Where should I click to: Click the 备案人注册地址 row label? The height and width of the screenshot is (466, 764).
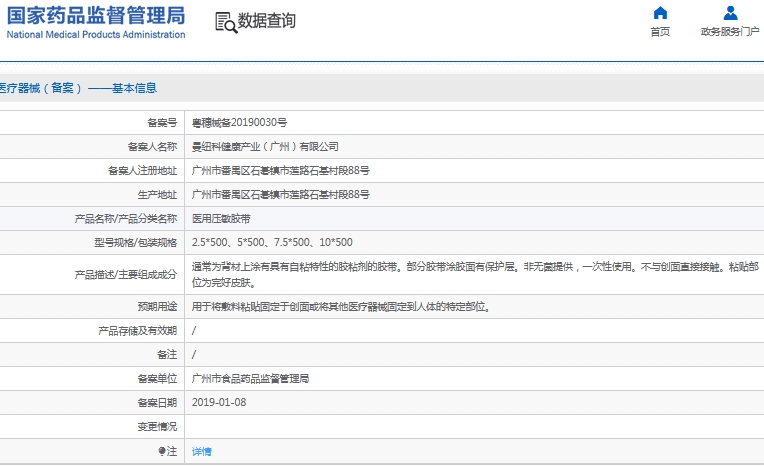coord(142,171)
